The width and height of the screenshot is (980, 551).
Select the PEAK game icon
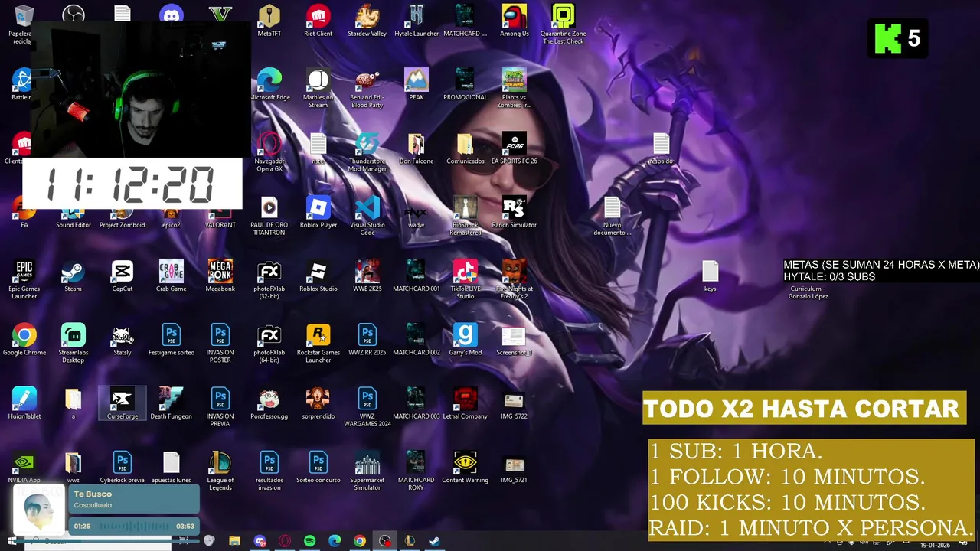point(416,84)
